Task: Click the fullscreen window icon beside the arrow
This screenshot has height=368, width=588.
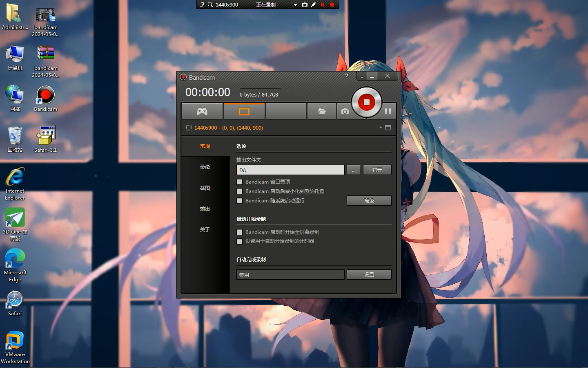Action: pyautogui.click(x=388, y=128)
